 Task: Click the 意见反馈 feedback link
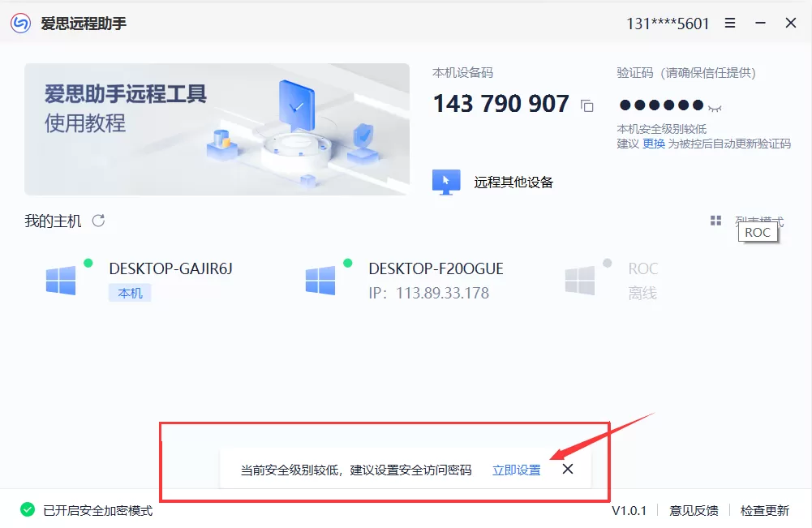[x=694, y=511]
